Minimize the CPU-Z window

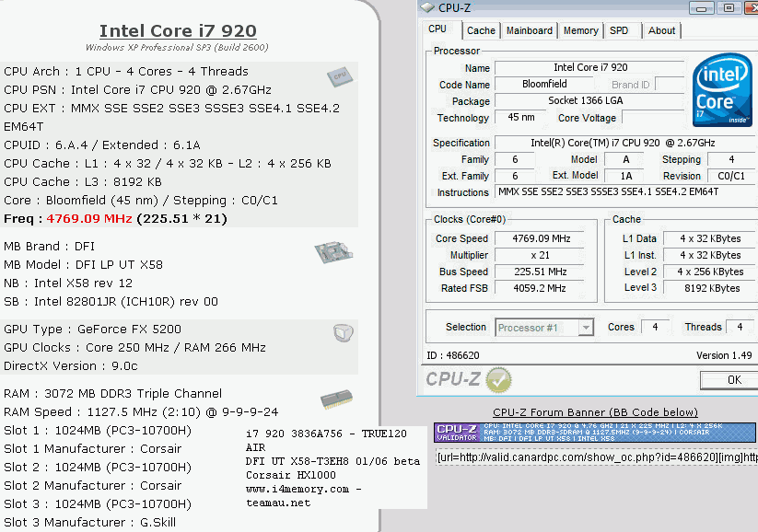(x=702, y=8)
